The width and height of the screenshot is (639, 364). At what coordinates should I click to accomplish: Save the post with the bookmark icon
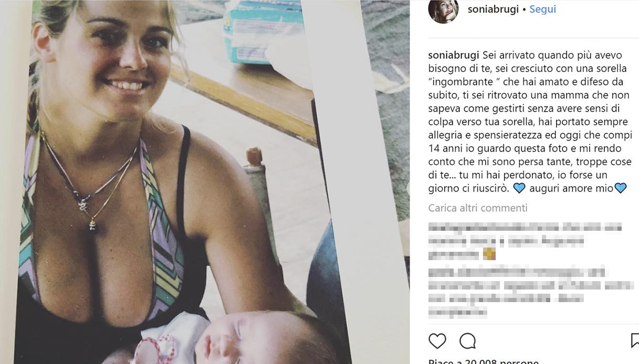tap(635, 341)
